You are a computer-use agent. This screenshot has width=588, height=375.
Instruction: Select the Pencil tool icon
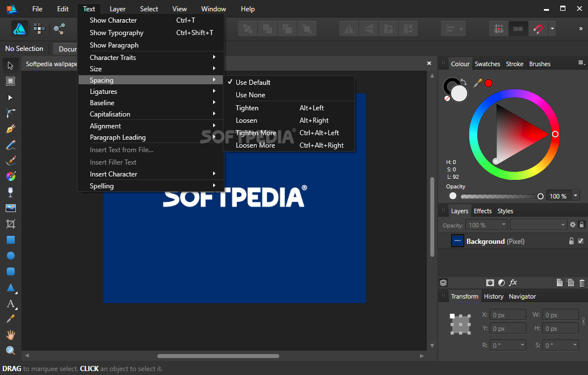pyautogui.click(x=11, y=145)
